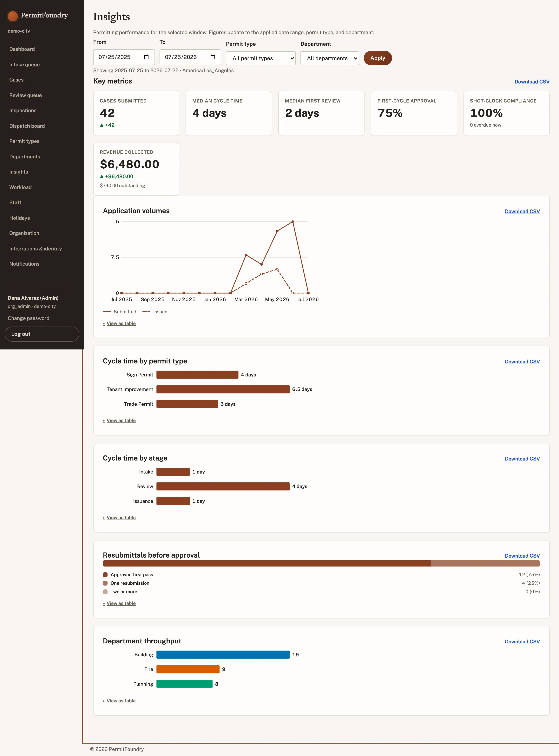Download CSV for Application volumes

(522, 211)
